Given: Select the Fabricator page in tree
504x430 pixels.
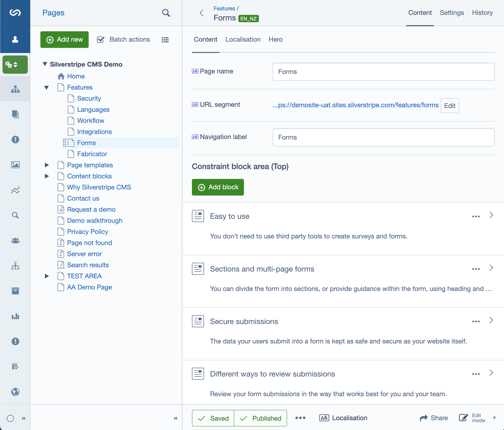Looking at the screenshot, I should coord(92,154).
